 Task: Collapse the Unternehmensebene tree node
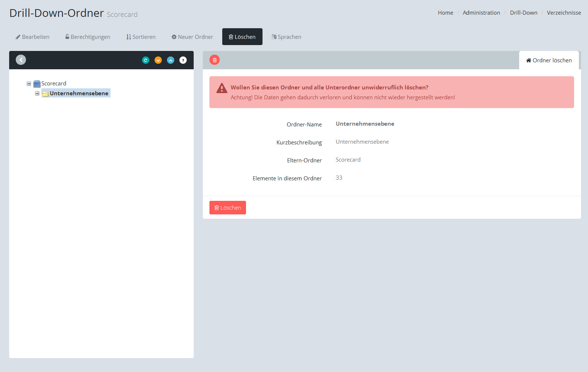[x=37, y=93]
